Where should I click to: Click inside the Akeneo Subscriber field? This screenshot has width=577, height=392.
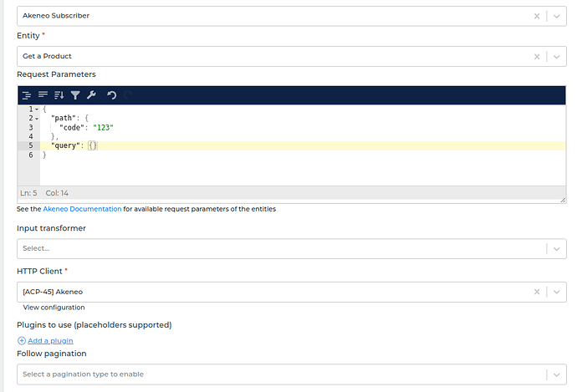click(292, 16)
